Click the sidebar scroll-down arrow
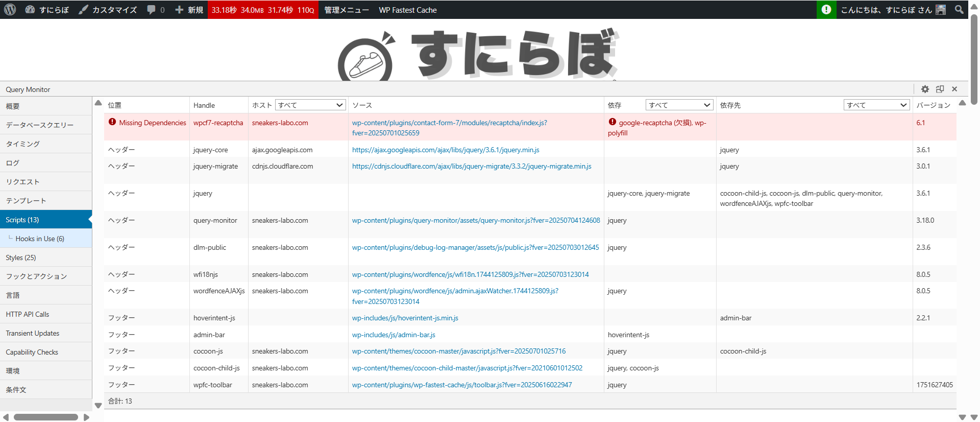 98,406
